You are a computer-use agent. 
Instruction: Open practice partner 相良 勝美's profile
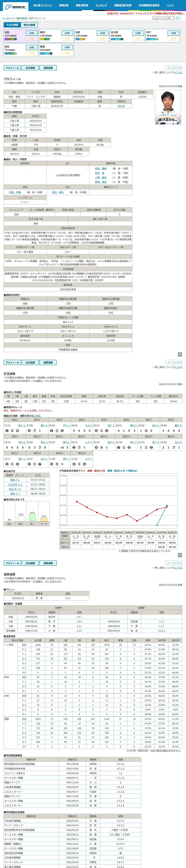tap(101, 169)
